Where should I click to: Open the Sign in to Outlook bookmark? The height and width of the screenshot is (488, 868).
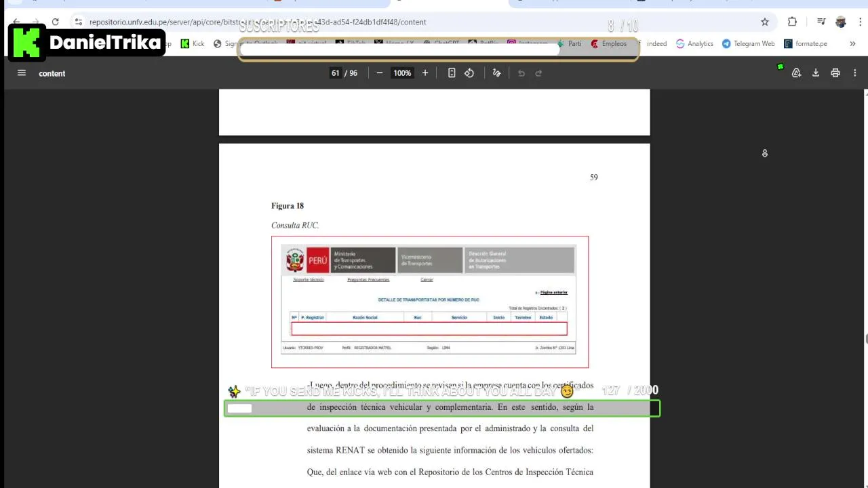click(245, 43)
